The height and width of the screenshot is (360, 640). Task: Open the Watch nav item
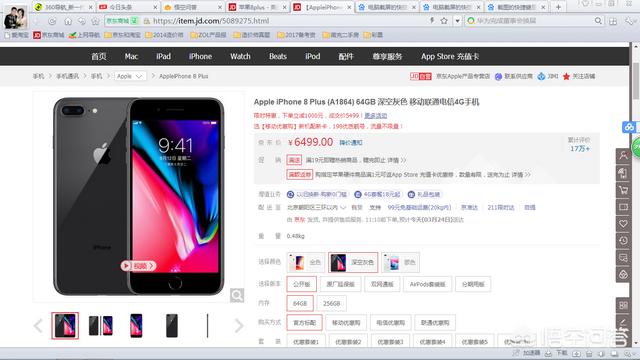240,56
